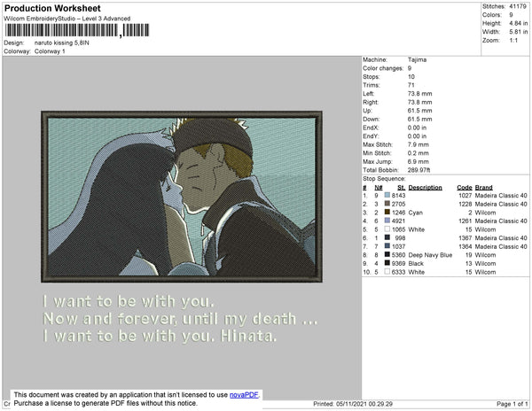
Task: Click the 'naruto kissing 5,8IN' design name
Action: tap(62, 43)
